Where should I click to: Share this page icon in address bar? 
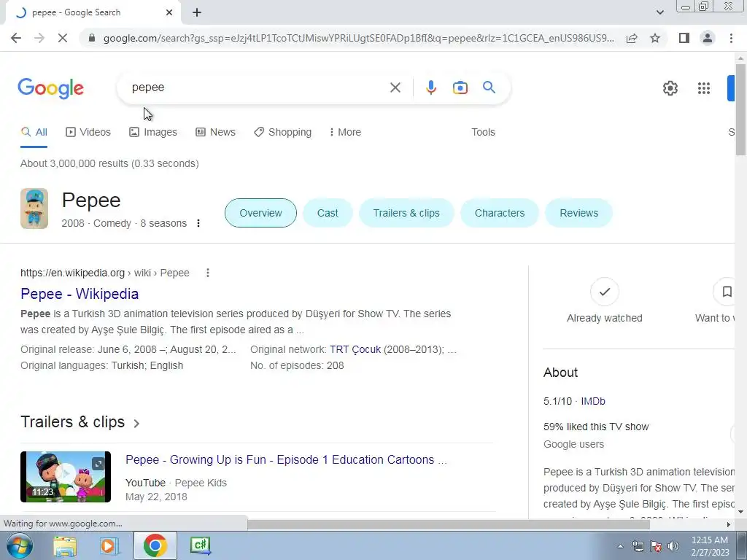(x=632, y=38)
